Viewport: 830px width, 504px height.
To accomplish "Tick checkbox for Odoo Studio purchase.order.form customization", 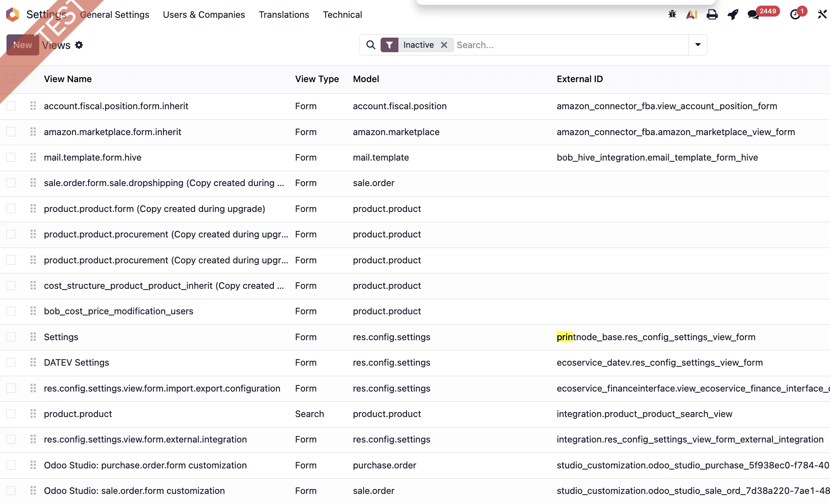I will click(11, 465).
